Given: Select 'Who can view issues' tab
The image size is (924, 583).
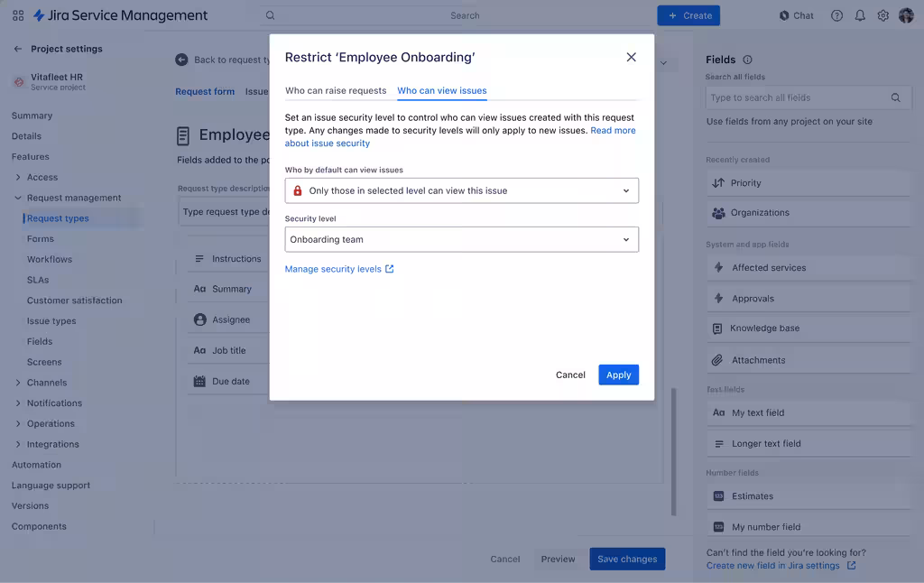Looking at the screenshot, I should [x=441, y=90].
